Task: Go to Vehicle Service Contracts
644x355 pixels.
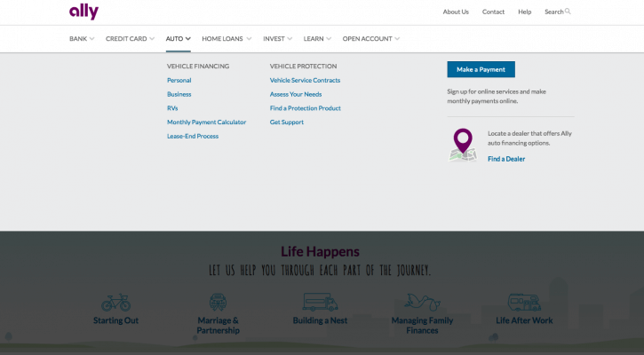Action: click(x=305, y=80)
